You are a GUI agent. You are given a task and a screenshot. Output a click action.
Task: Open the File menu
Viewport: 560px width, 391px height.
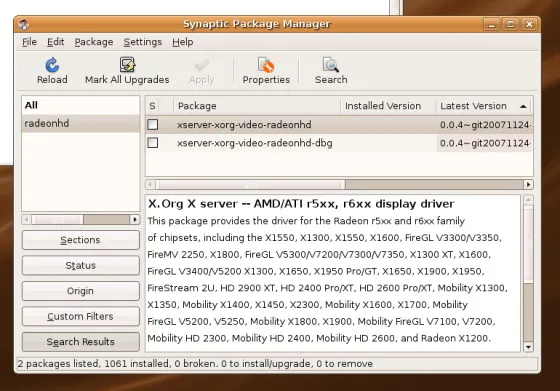click(29, 42)
